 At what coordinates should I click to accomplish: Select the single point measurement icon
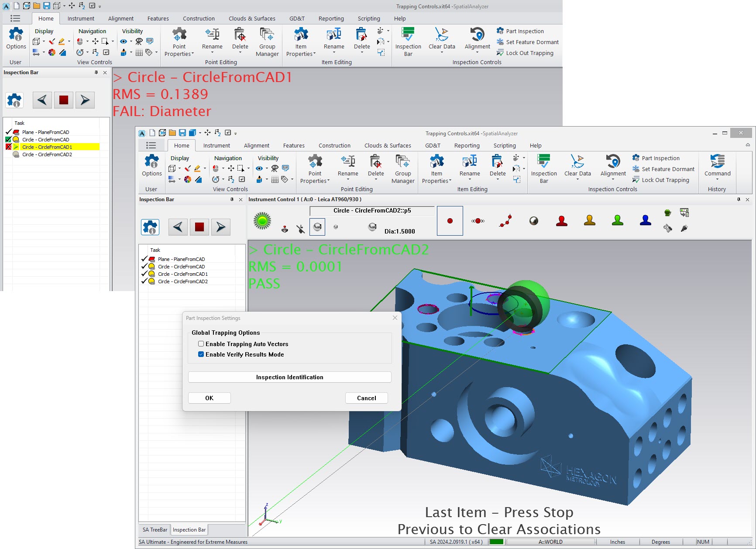[450, 221]
